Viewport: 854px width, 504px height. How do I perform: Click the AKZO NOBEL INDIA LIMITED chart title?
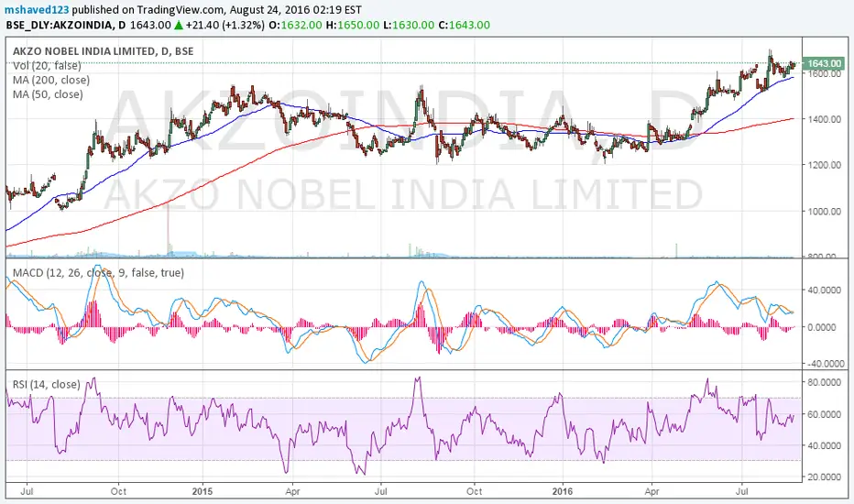pos(103,51)
